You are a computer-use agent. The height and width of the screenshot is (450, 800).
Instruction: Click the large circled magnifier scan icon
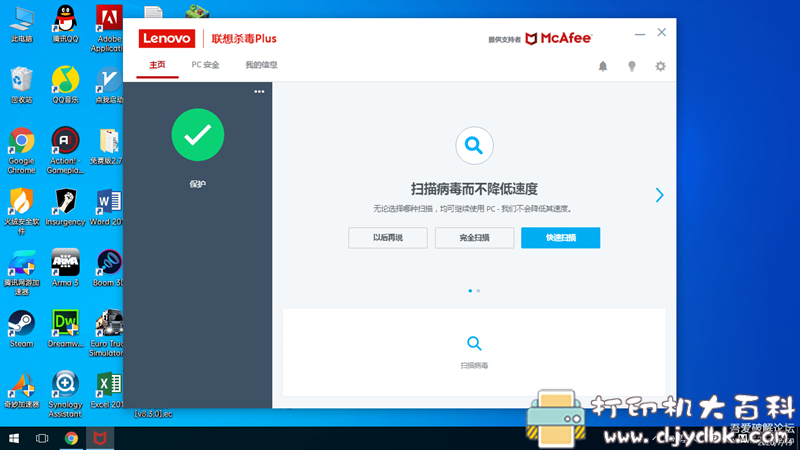coord(474,145)
